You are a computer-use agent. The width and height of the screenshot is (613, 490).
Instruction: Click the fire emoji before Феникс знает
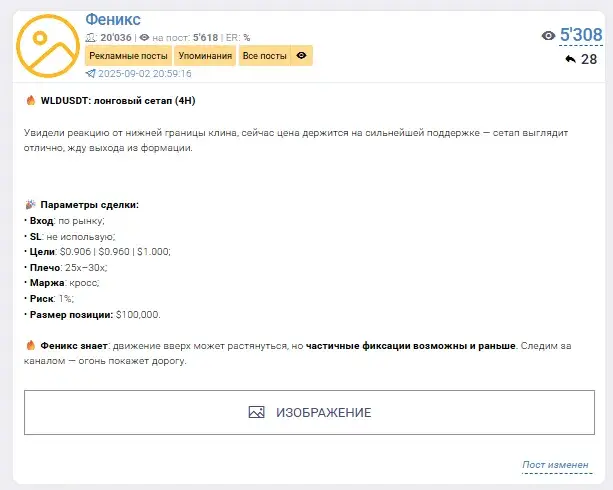(x=31, y=345)
